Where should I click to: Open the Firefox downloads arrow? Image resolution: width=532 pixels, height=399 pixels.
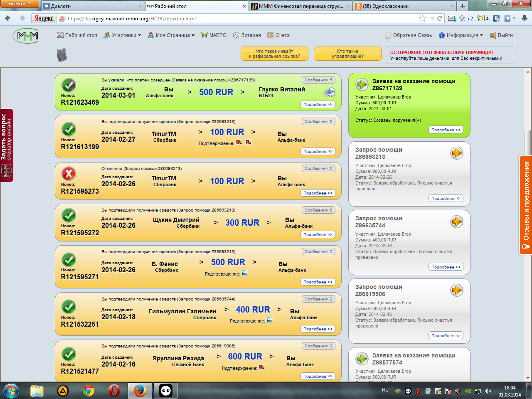point(525,18)
